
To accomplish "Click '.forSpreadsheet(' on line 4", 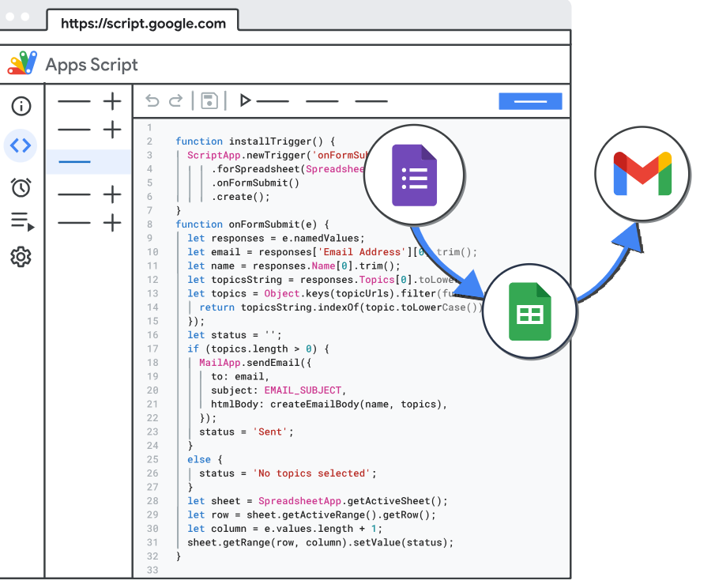I will pos(258,169).
